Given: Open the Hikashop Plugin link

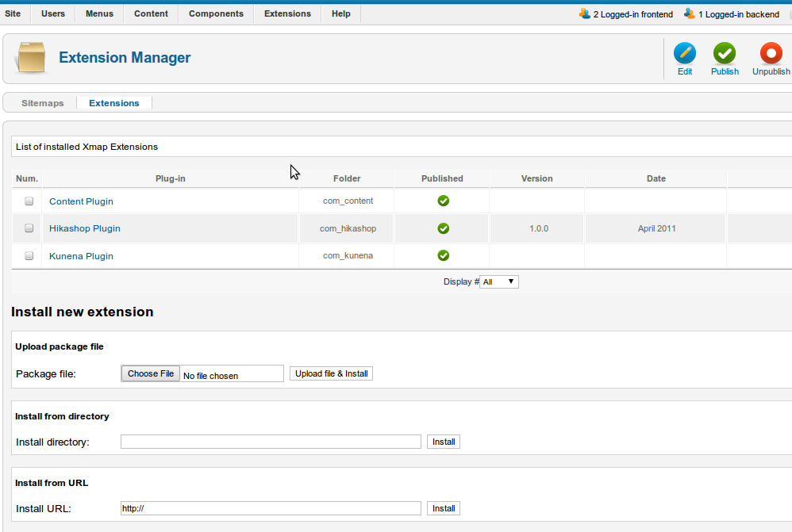Looking at the screenshot, I should tap(85, 228).
